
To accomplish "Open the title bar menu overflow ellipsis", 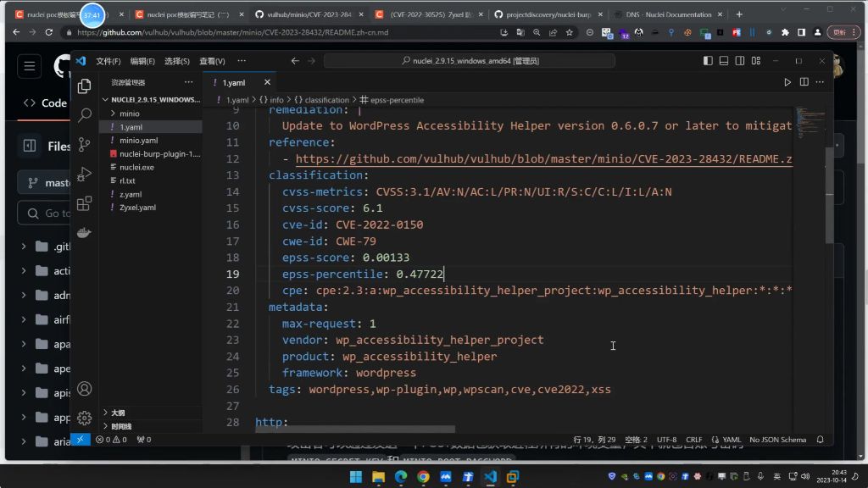I will click(x=242, y=61).
